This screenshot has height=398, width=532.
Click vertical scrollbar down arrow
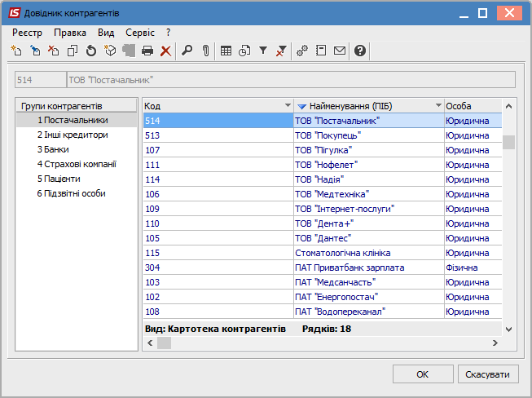coord(508,329)
